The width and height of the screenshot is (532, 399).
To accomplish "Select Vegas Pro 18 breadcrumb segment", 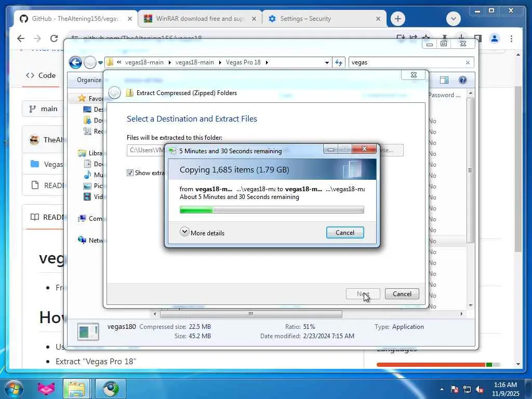I will coord(243,62).
